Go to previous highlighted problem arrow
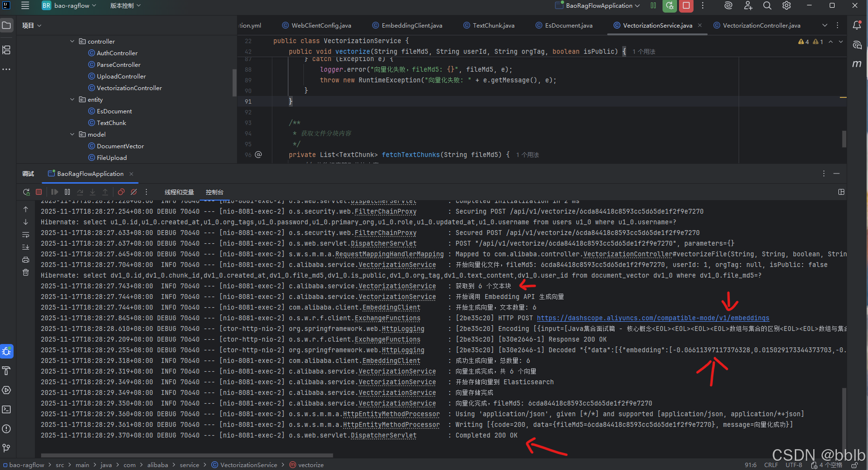 tap(831, 42)
